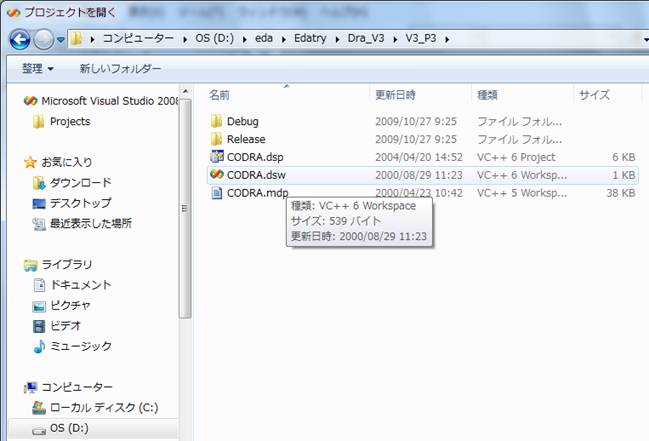The width and height of the screenshot is (649, 441).
Task: Select OS (D:) in the address path
Action: pyautogui.click(x=214, y=39)
